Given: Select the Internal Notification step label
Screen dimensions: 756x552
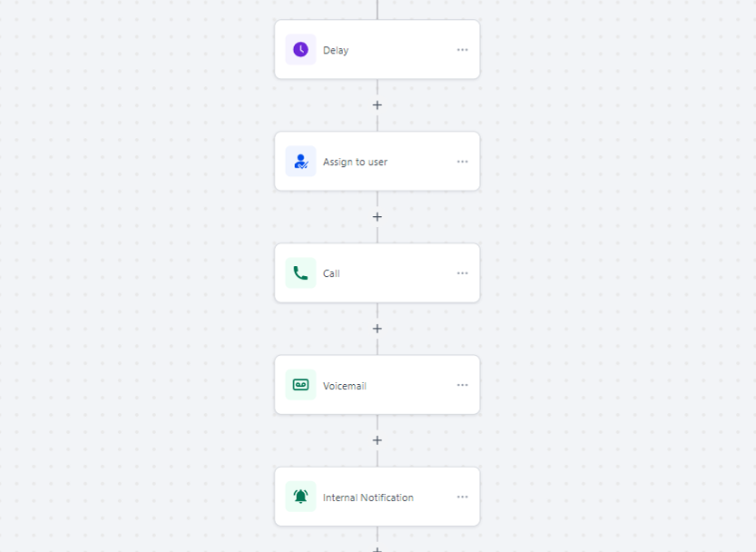Looking at the screenshot, I should click(368, 498).
